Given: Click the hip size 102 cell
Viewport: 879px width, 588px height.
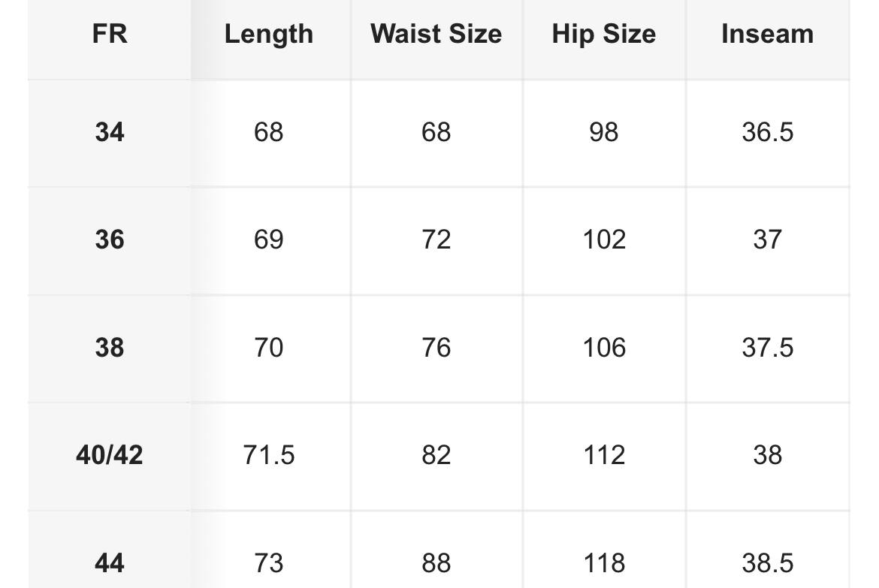Looking at the screenshot, I should [604, 240].
